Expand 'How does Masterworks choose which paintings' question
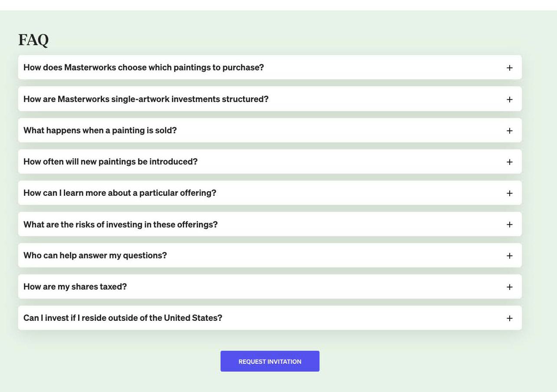557x392 pixels. pyautogui.click(x=144, y=67)
